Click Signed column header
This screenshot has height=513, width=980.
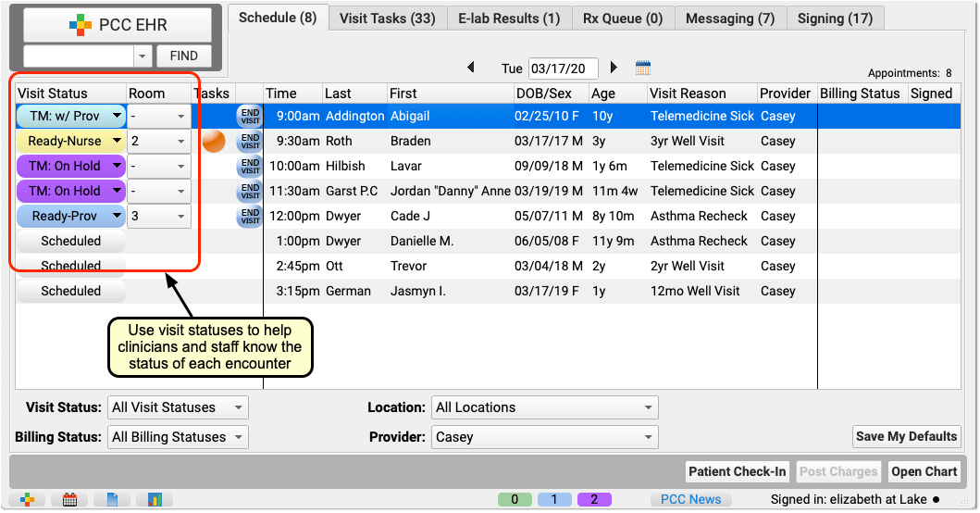(x=935, y=94)
